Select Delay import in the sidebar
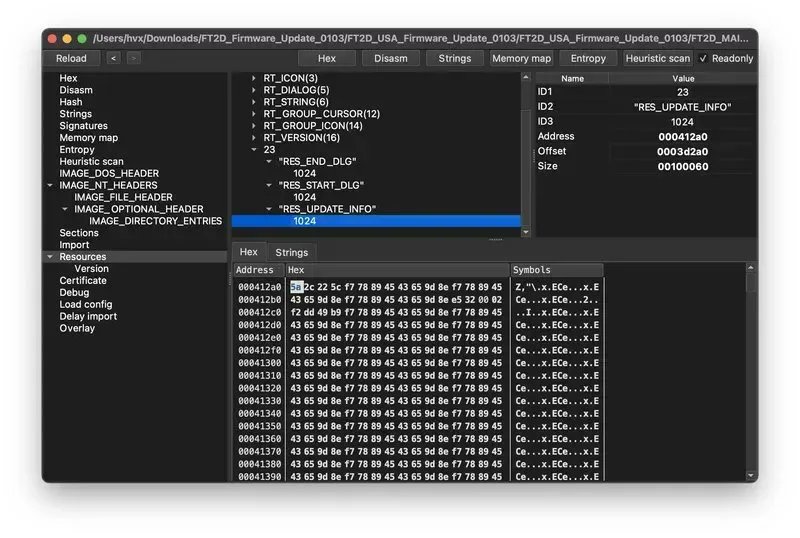 [x=88, y=316]
